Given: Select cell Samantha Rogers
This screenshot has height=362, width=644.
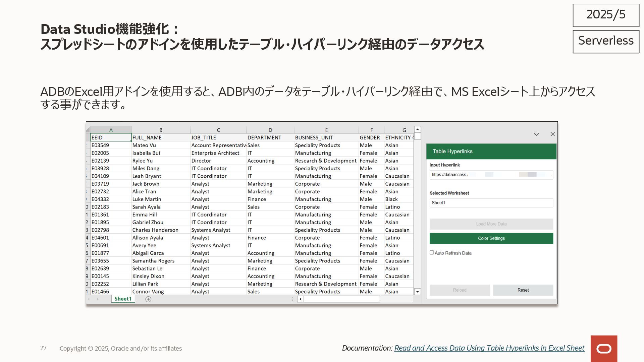Looking at the screenshot, I should 161,261.
